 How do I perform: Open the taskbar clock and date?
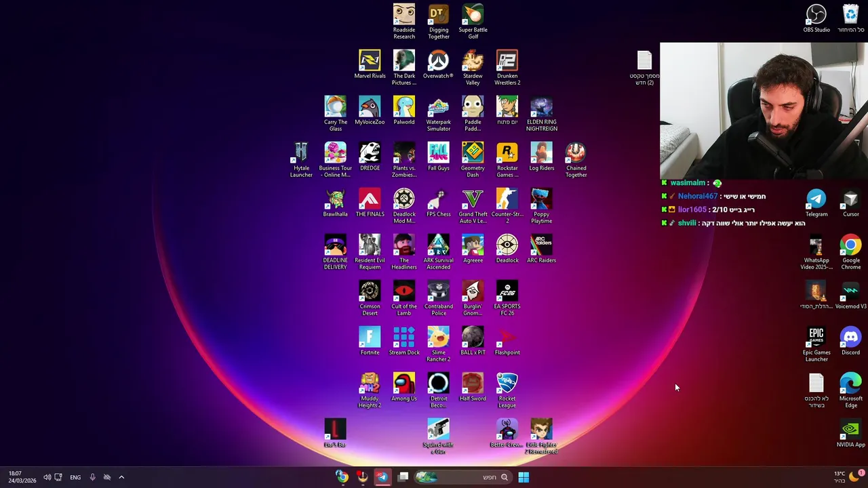click(x=22, y=477)
